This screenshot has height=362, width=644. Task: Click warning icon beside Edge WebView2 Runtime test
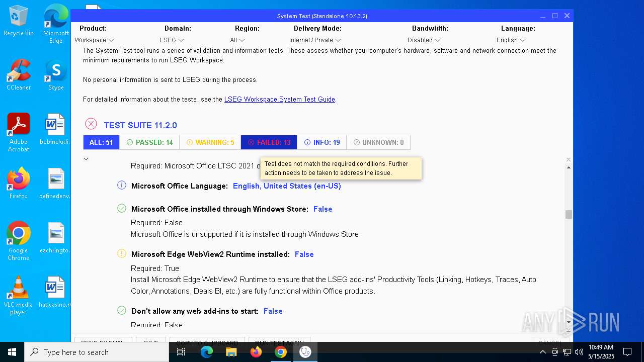(x=122, y=254)
